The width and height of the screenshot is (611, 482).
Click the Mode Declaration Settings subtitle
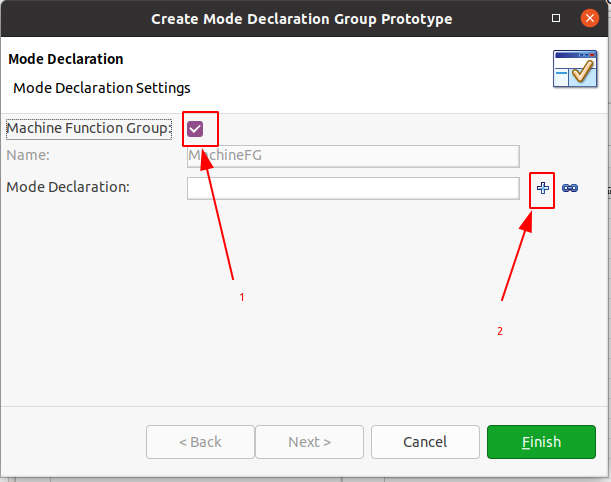click(x=102, y=88)
